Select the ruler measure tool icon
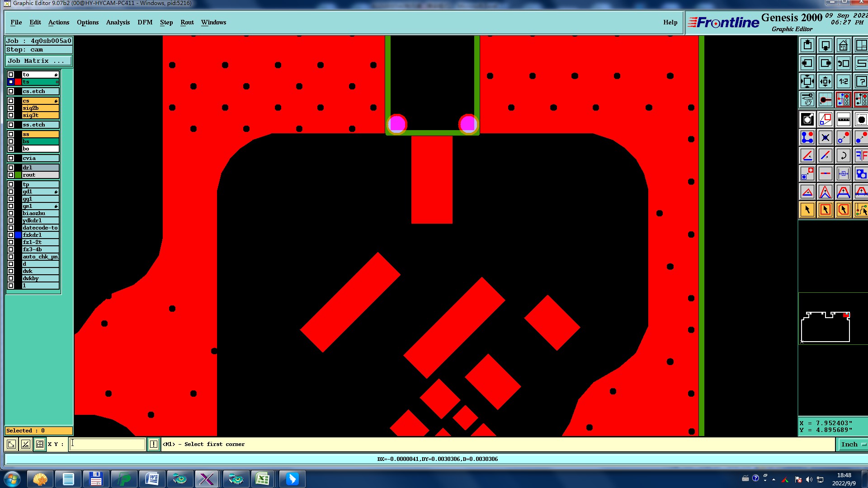 click(x=843, y=119)
